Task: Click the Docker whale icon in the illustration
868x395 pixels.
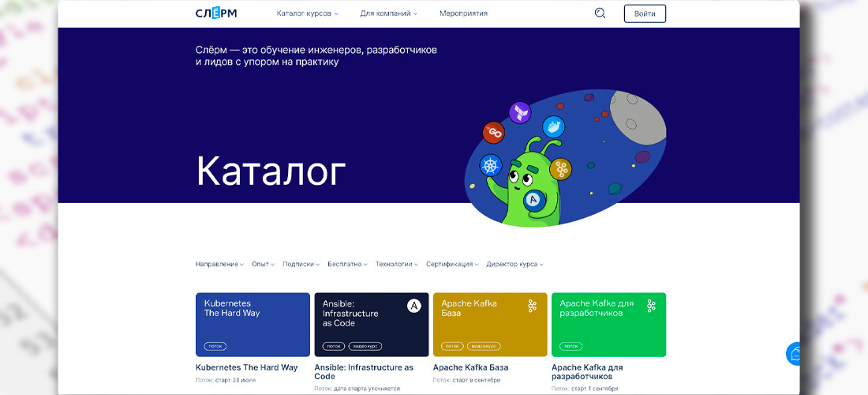Action: tap(553, 127)
